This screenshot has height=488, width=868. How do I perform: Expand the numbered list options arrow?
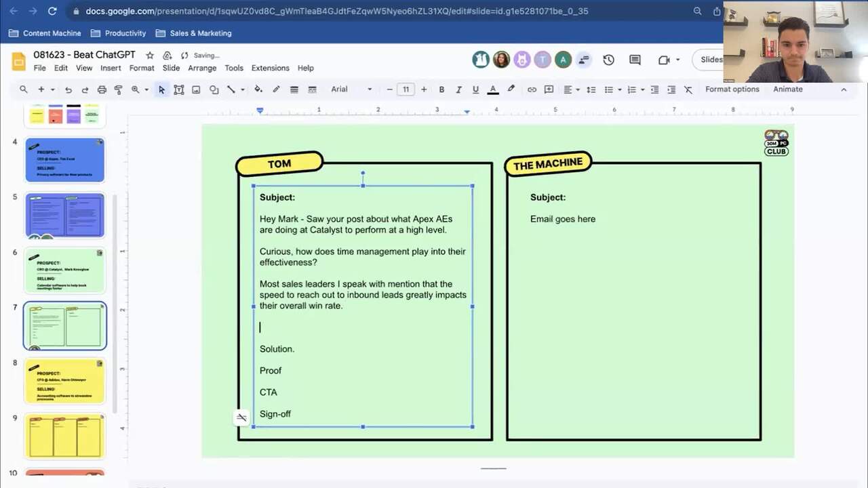point(642,89)
